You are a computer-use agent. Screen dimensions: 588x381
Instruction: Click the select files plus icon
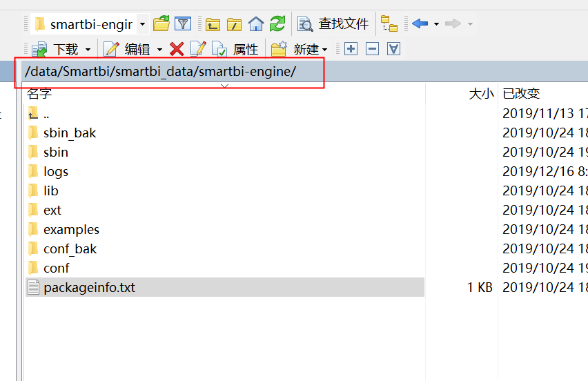click(351, 49)
